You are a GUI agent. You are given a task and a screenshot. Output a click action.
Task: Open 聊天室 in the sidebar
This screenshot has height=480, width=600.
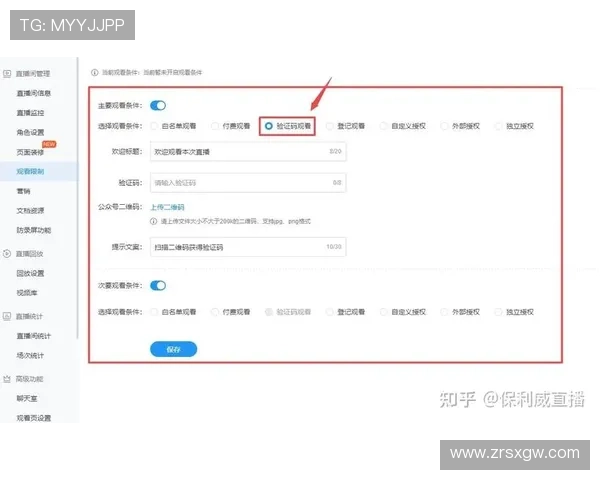27,398
